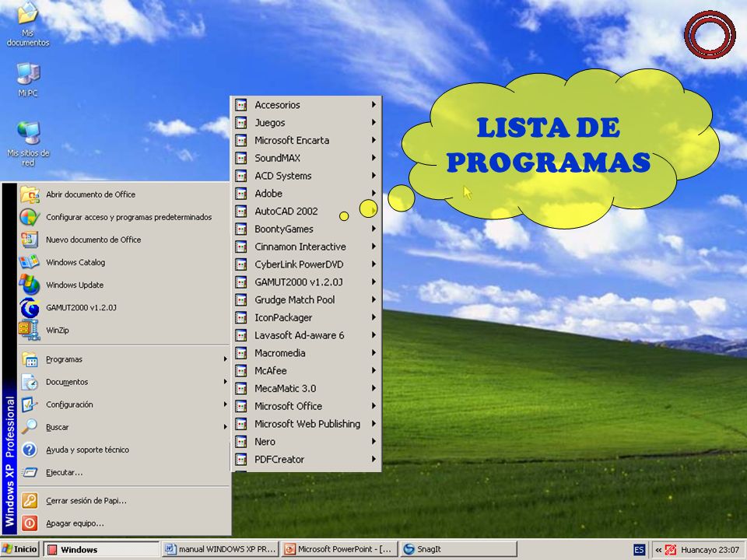The width and height of the screenshot is (747, 560).
Task: Click the Abrir documento de Office icon
Action: (x=30, y=194)
